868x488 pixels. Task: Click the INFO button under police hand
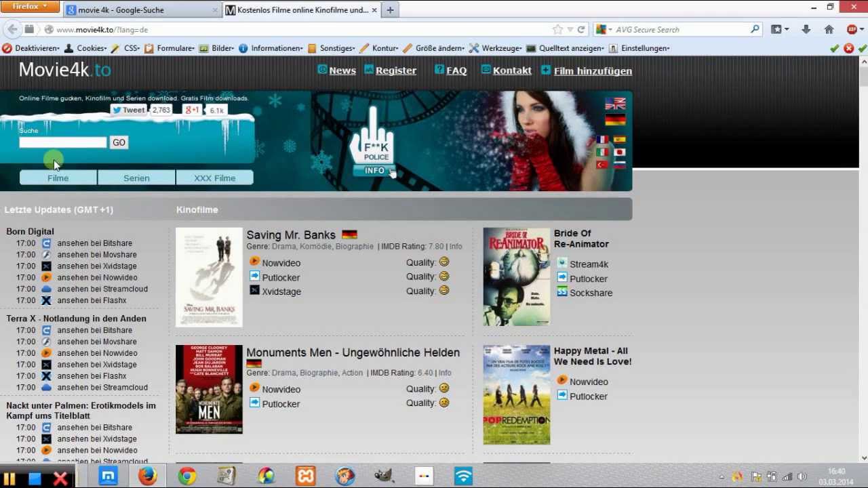[x=374, y=171]
